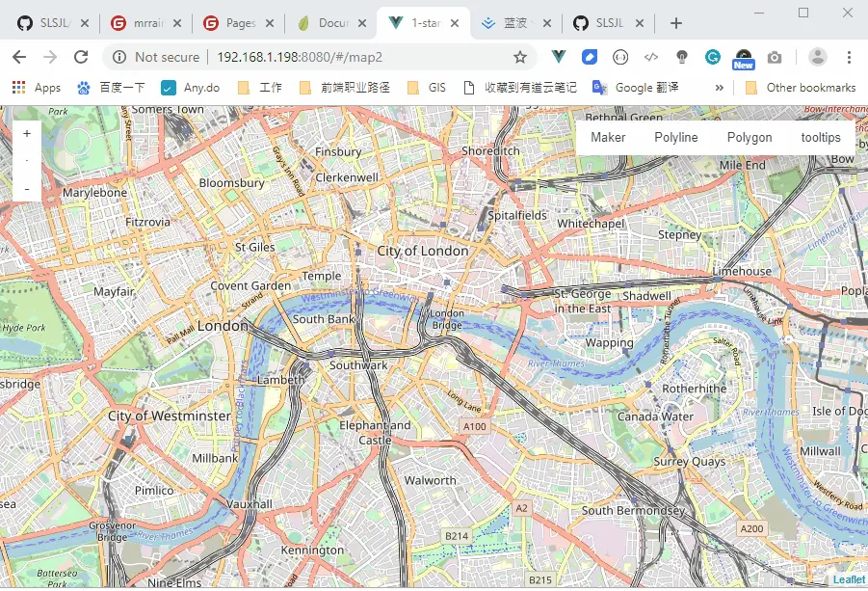This screenshot has width=868, height=591.
Task: Open the Leaflet attribution link
Action: pyautogui.click(x=849, y=579)
